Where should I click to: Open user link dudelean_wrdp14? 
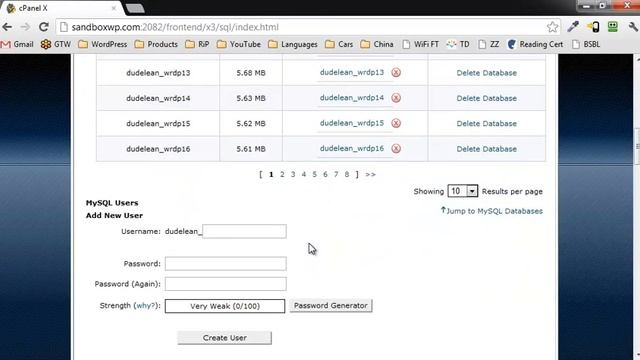tap(352, 98)
